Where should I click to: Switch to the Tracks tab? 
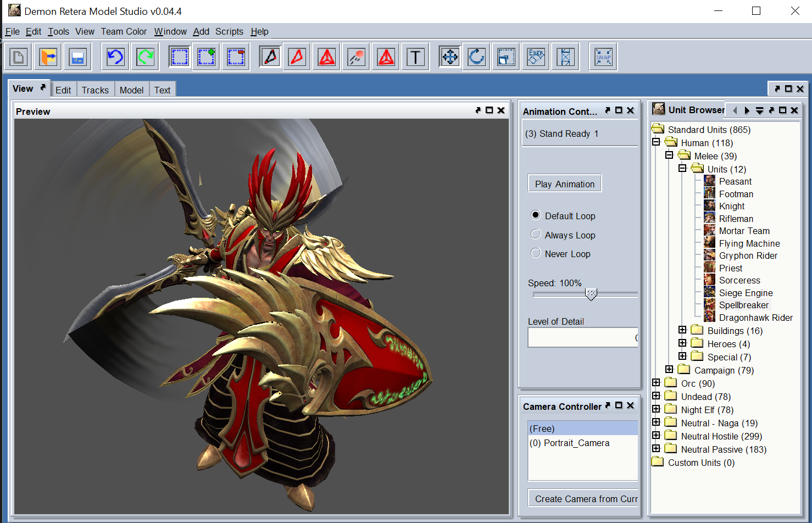95,90
